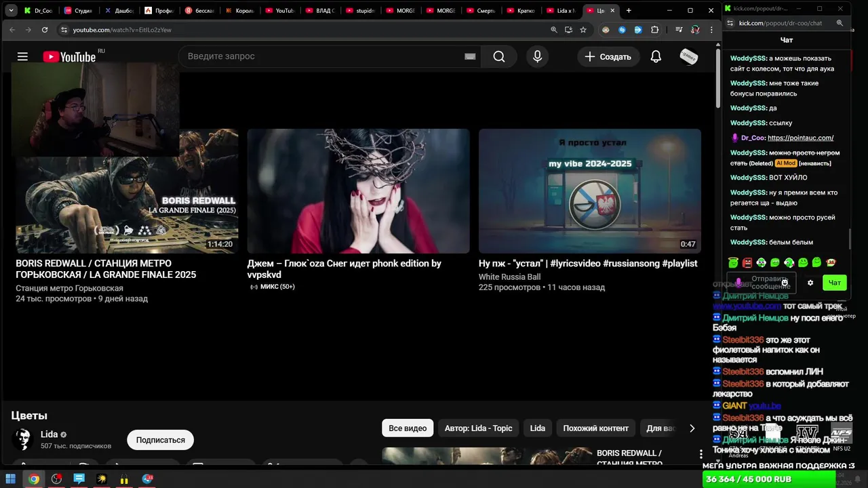The image size is (868, 488).
Task: Switch to the ВЛАД С YouTube tab
Action: click(x=320, y=11)
